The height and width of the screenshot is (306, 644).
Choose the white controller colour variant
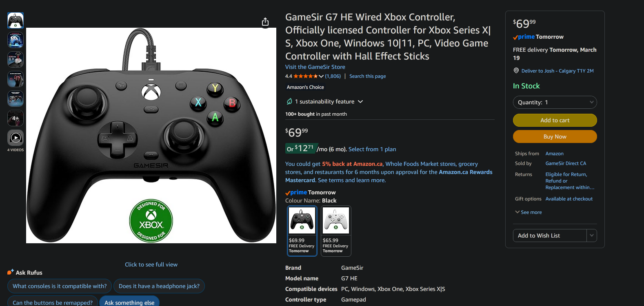click(x=336, y=231)
